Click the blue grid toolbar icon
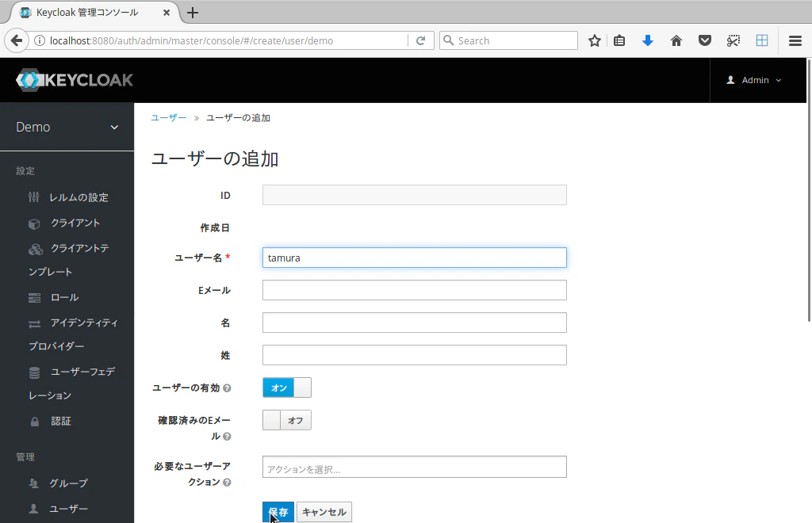This screenshot has width=812, height=523. click(x=762, y=40)
